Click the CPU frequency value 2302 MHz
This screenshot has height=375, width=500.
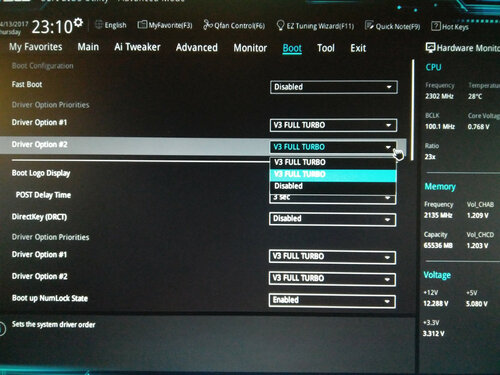click(x=439, y=96)
